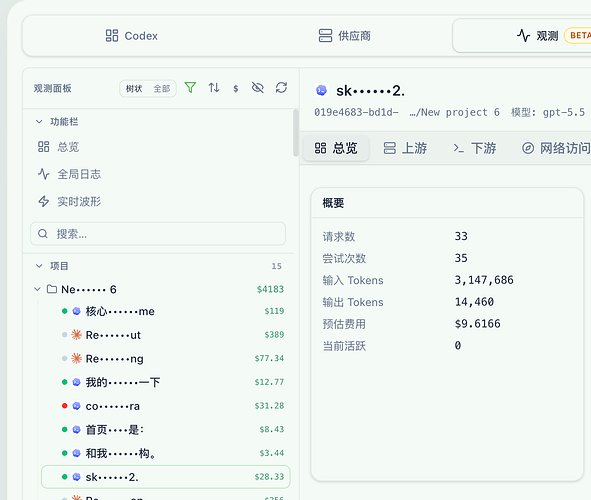This screenshot has width=591, height=500.
Task: Click the 搜索 search input field
Action: click(158, 234)
